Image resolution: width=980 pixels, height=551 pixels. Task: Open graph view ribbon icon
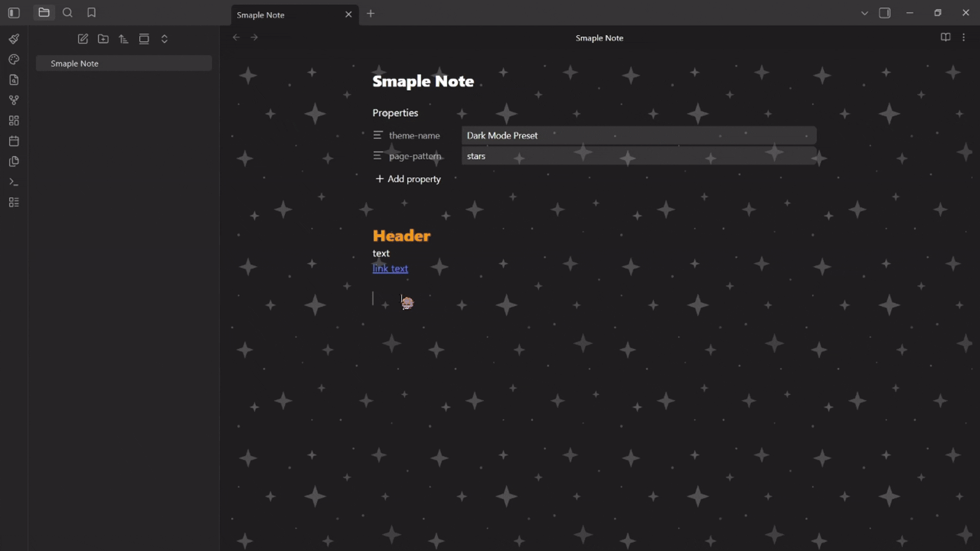point(14,100)
